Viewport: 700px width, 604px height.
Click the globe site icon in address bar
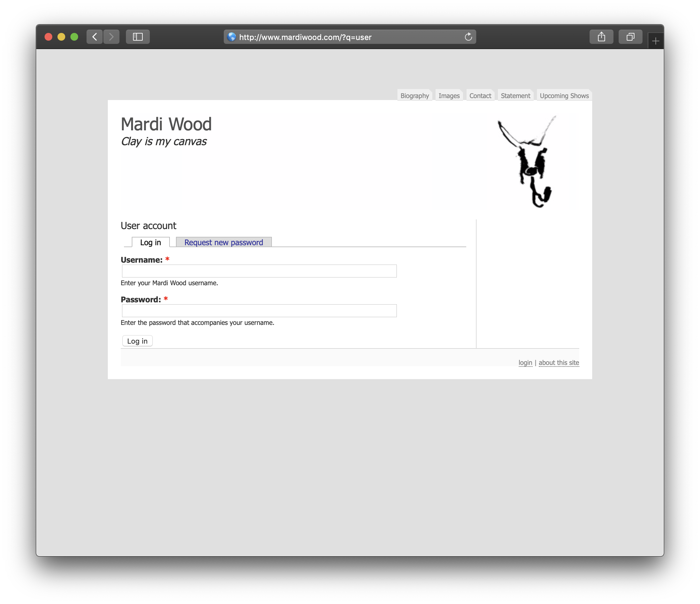click(232, 37)
